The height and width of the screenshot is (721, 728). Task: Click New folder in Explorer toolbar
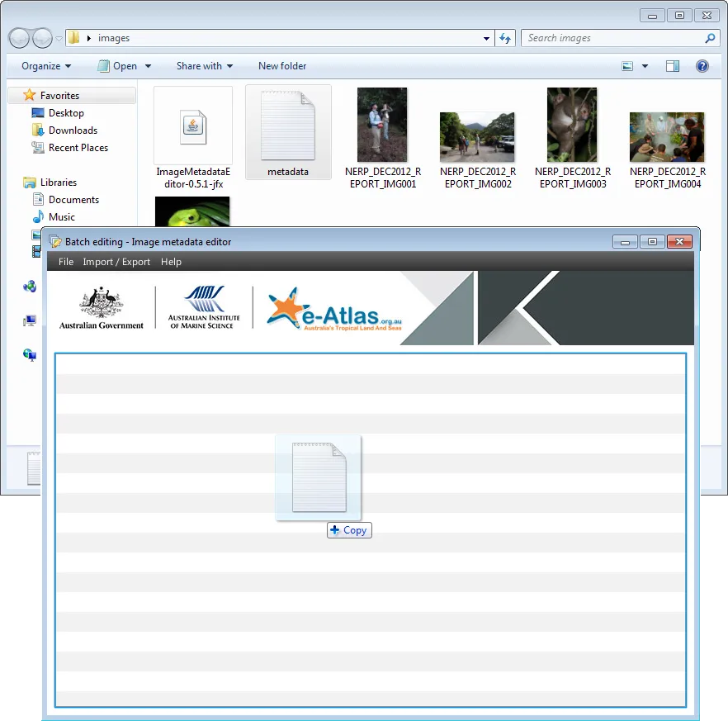point(282,66)
